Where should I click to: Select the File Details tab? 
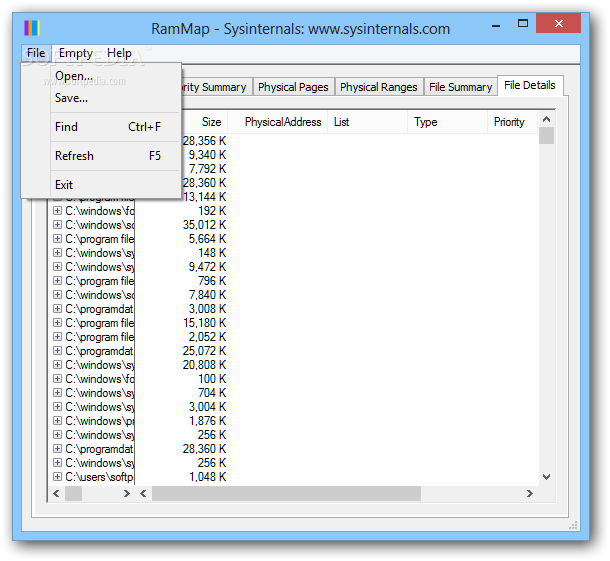pyautogui.click(x=530, y=85)
